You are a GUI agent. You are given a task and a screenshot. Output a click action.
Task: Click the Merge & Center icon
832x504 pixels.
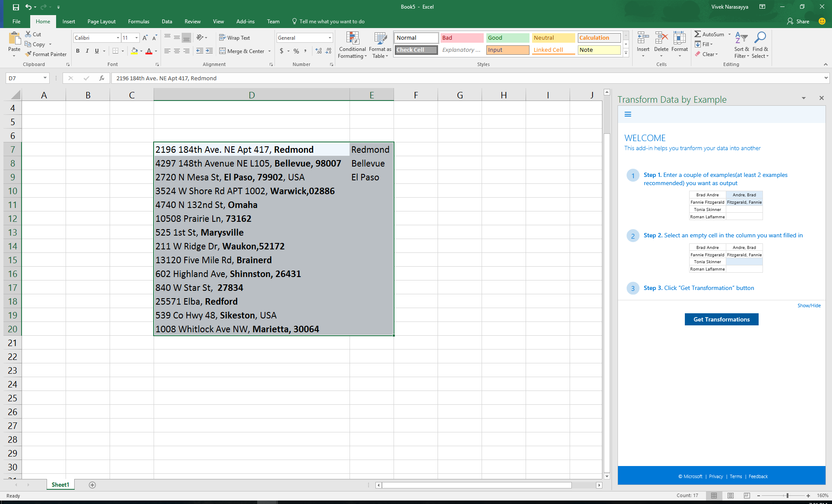(223, 51)
